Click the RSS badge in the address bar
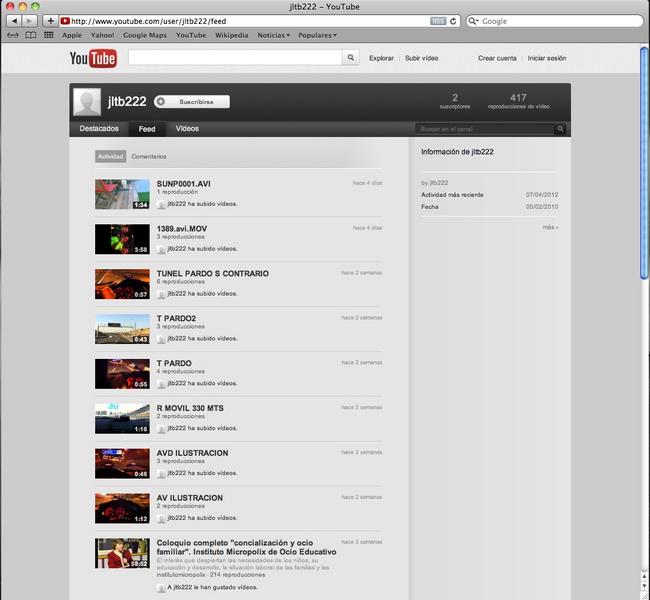Image resolution: width=650 pixels, height=600 pixels. (437, 21)
